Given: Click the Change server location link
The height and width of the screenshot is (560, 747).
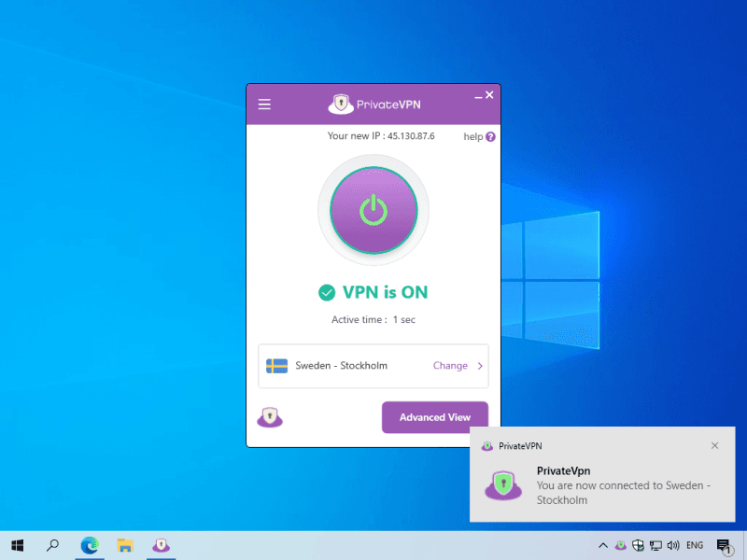Looking at the screenshot, I should click(x=450, y=366).
